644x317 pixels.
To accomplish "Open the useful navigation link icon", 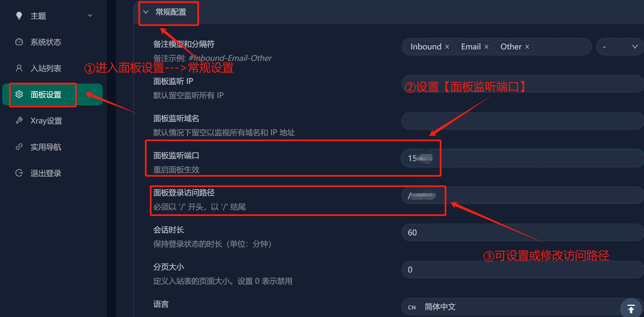I will (x=19, y=147).
